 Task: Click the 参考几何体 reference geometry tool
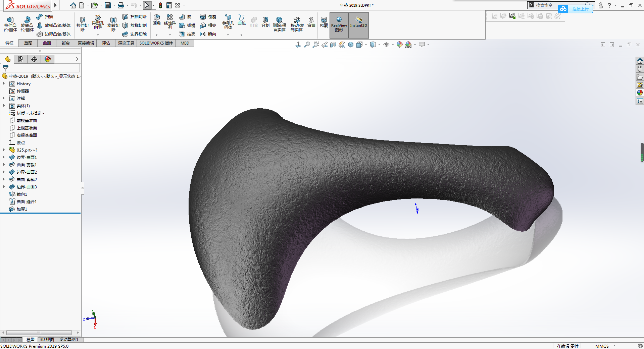pos(228,22)
